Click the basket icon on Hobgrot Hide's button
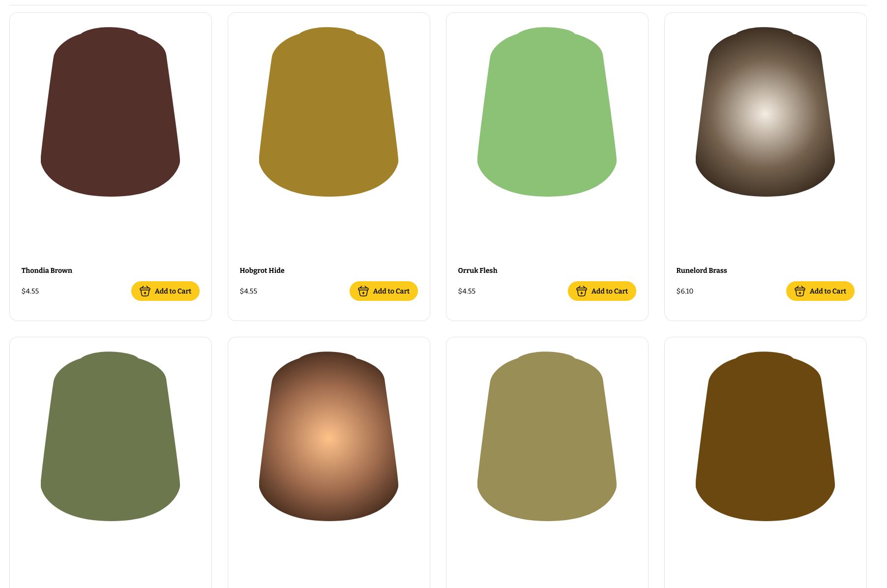887x588 pixels. point(363,291)
